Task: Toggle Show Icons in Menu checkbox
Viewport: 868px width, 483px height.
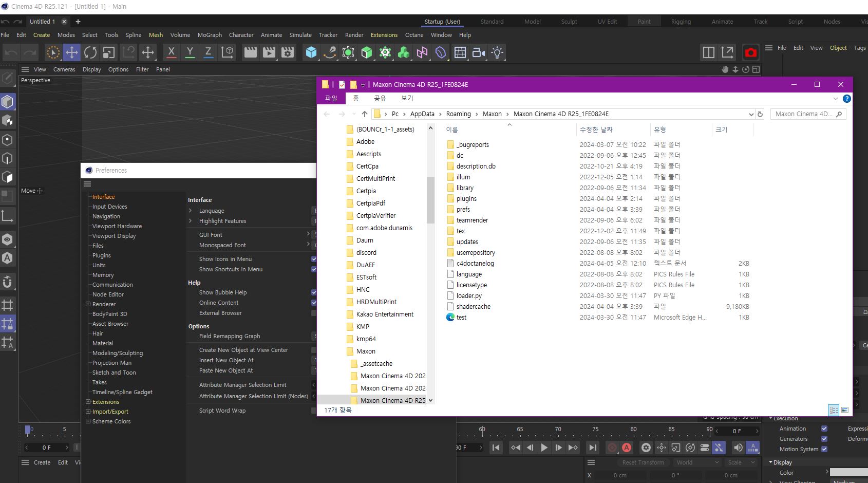Action: pyautogui.click(x=314, y=259)
